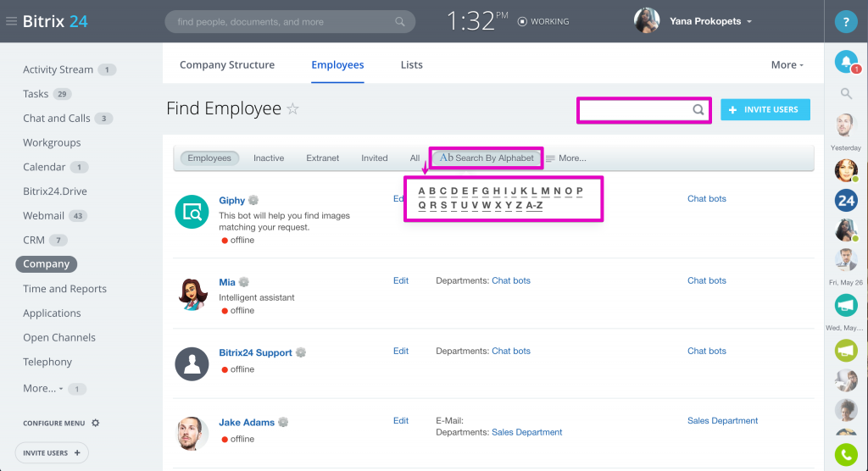868x471 pixels.
Task: Open Bitrix24.Drive in the sidebar
Action: tap(55, 191)
